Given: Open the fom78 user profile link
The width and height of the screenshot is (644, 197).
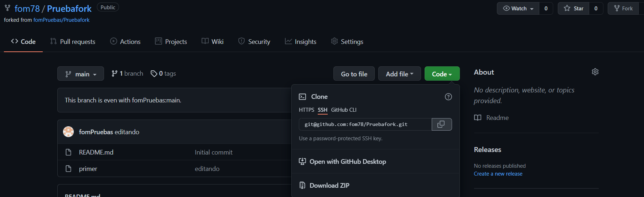Looking at the screenshot, I should tap(27, 9).
